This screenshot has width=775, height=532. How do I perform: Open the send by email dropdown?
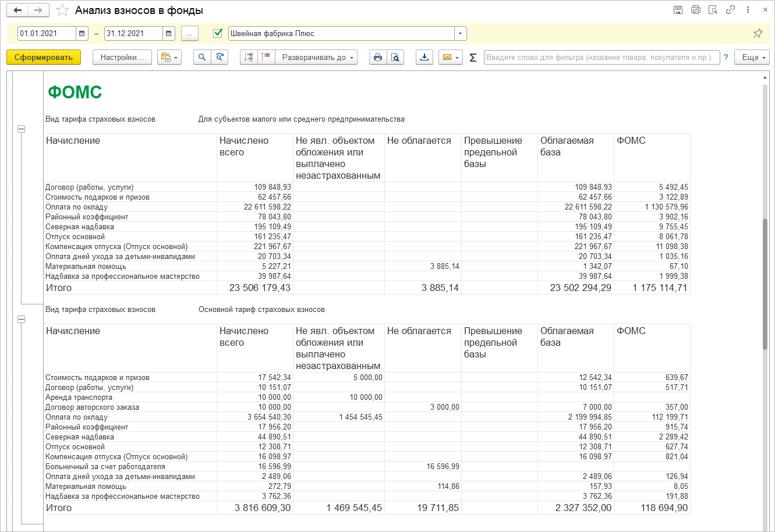point(450,57)
